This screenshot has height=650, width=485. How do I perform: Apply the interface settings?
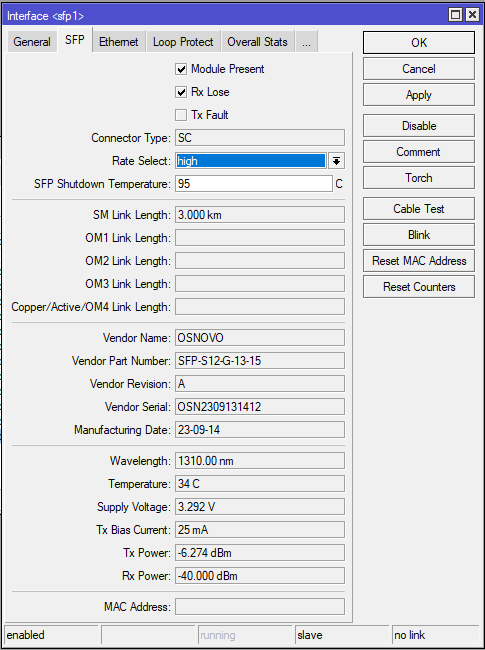coord(419,95)
